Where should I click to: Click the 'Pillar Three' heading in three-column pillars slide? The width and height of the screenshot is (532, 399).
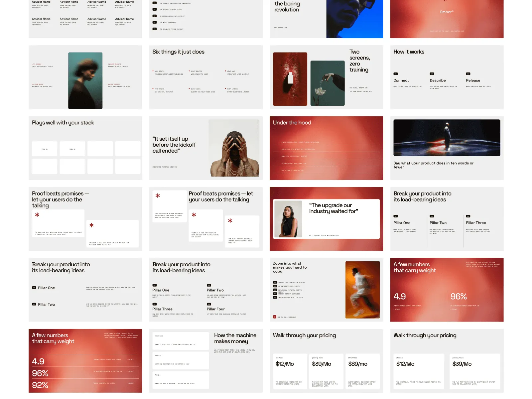(x=476, y=223)
